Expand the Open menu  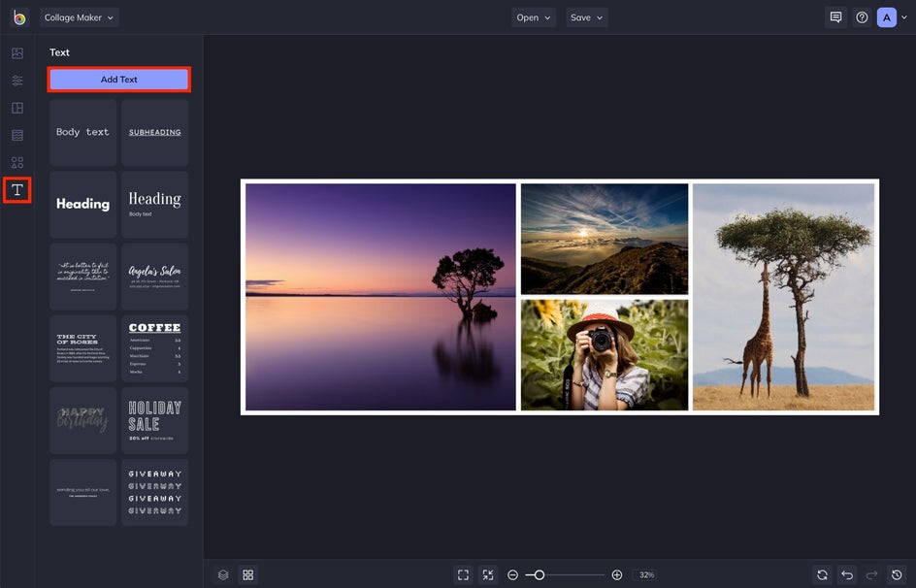click(533, 16)
